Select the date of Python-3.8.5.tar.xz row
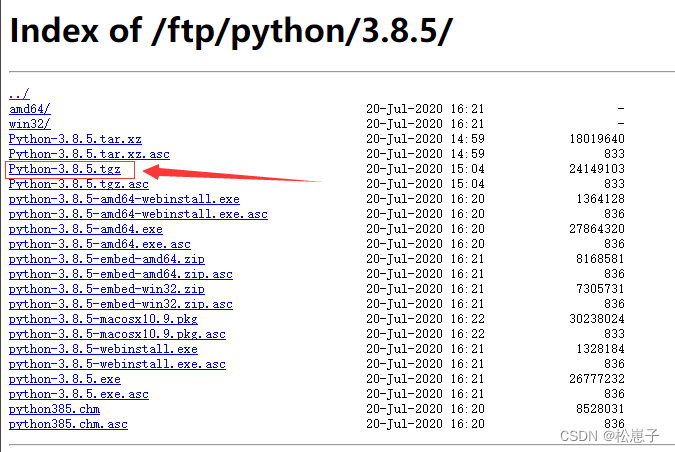The image size is (675, 452). [425, 139]
